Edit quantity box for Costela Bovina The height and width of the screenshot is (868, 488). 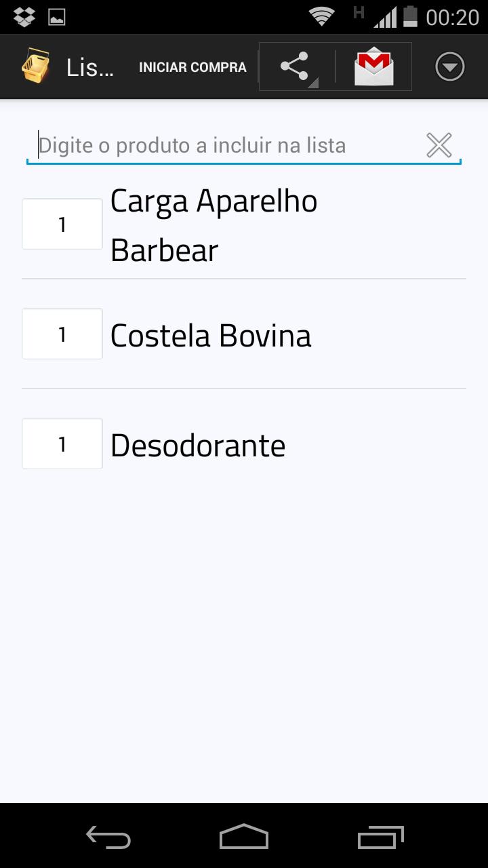coord(62,334)
